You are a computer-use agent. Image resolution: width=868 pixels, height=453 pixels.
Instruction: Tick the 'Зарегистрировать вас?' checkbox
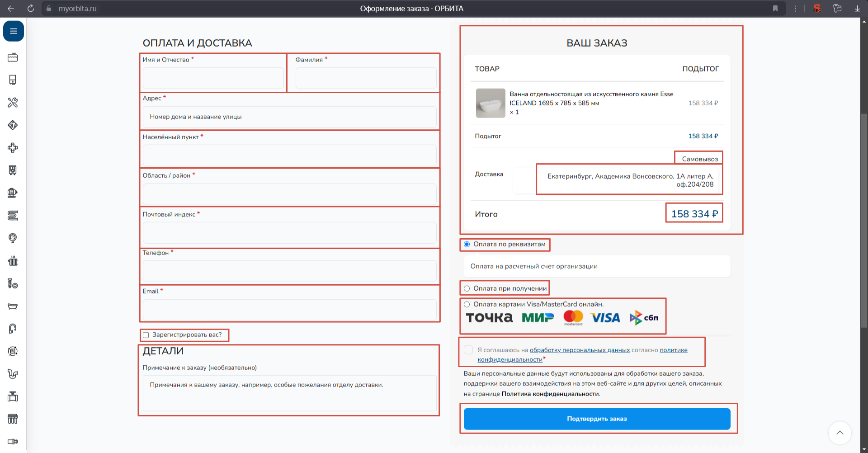point(146,335)
